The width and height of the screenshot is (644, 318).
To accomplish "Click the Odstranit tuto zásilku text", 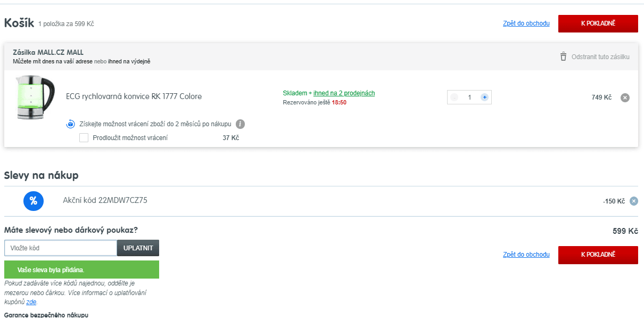I will click(x=600, y=56).
